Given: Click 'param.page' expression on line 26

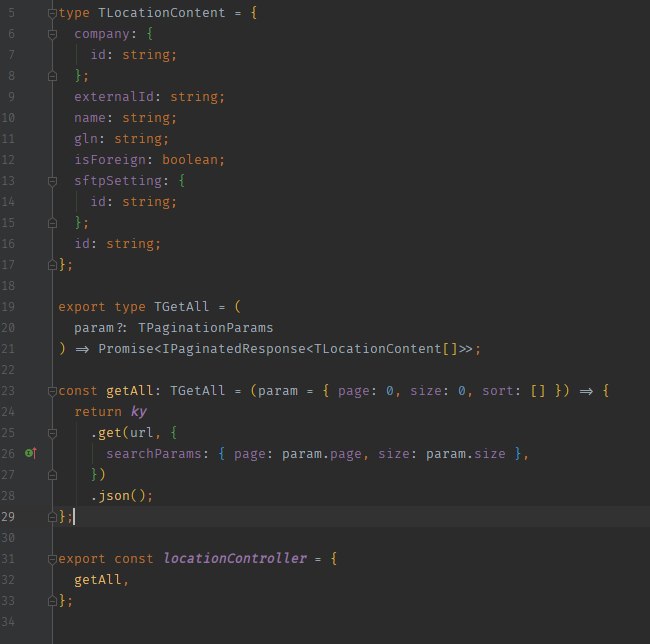Looking at the screenshot, I should tap(322, 454).
